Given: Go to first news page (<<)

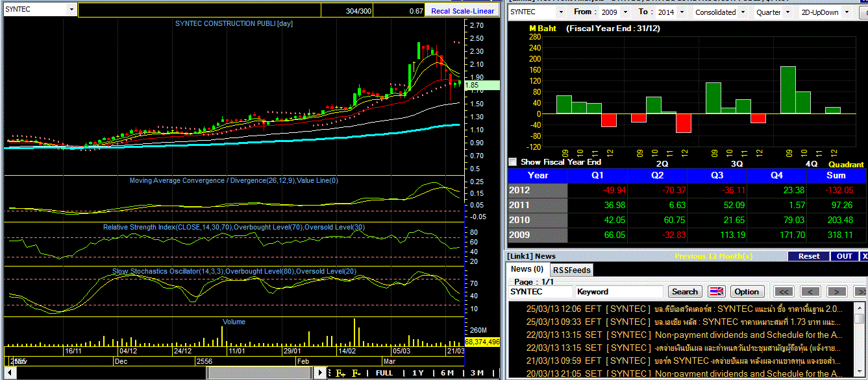Looking at the screenshot, I should coord(784,292).
